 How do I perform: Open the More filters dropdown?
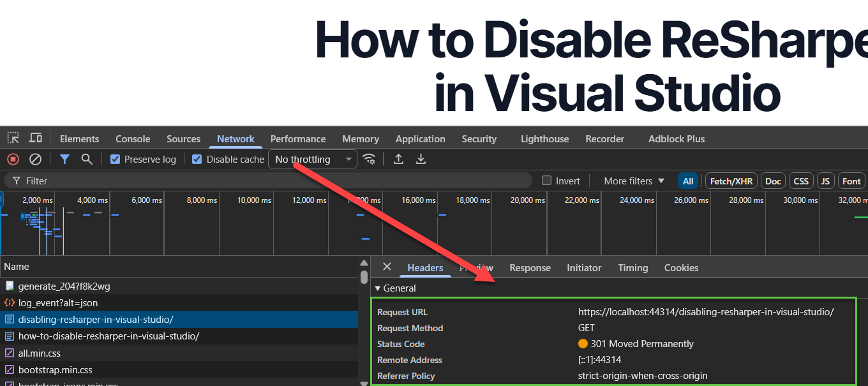pos(634,181)
